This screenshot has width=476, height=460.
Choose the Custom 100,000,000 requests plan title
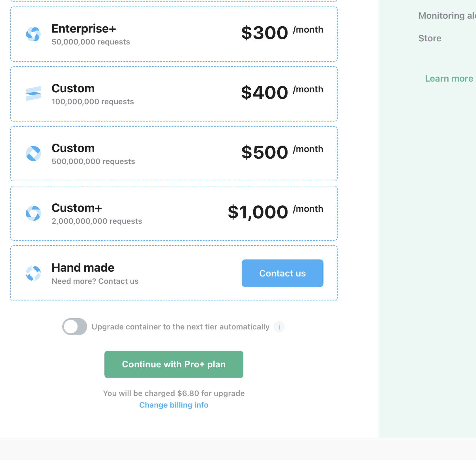tap(73, 89)
